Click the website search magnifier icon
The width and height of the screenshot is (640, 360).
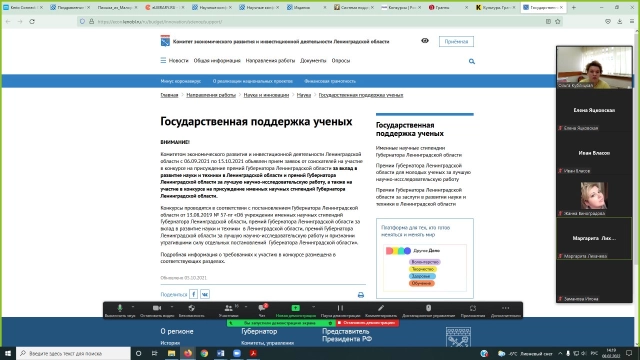[472, 61]
